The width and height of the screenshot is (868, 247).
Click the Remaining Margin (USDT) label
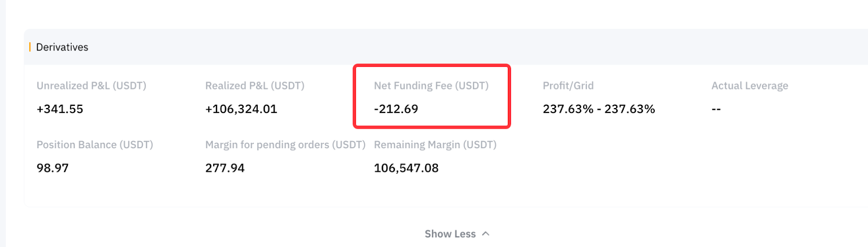(435, 145)
